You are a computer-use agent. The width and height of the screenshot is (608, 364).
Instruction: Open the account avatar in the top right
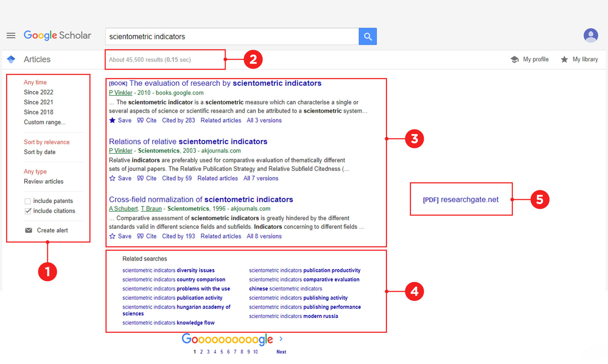click(590, 35)
